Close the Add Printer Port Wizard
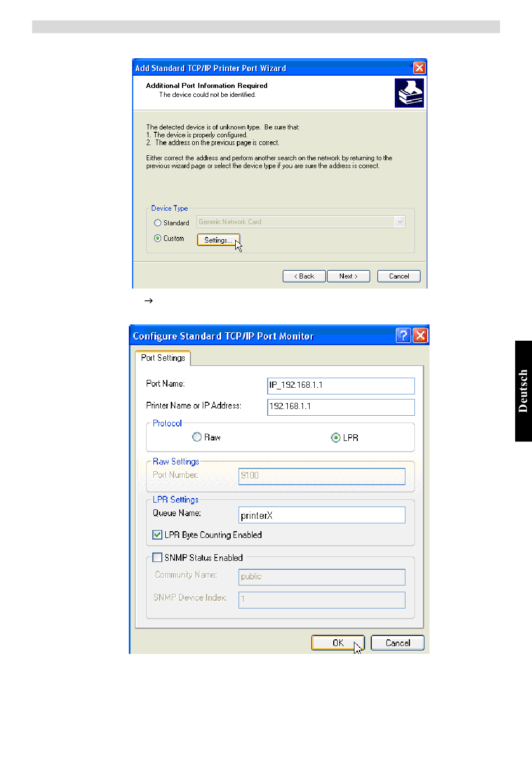532x757 pixels. 419,68
